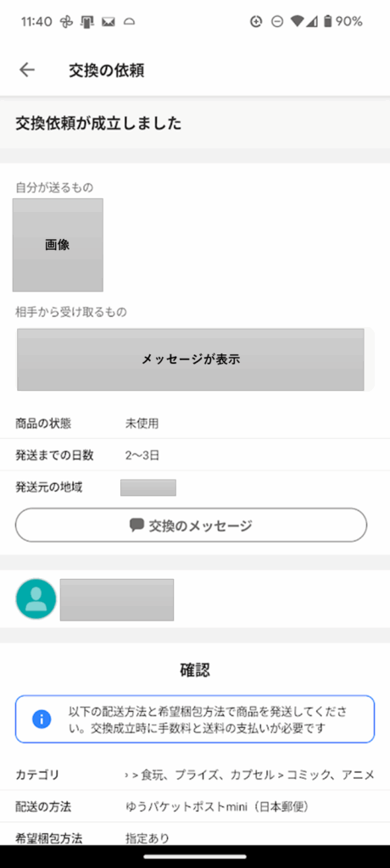This screenshot has height=868, width=390.
Task: Tap the bottom navigation gesture bar
Action: point(195,856)
